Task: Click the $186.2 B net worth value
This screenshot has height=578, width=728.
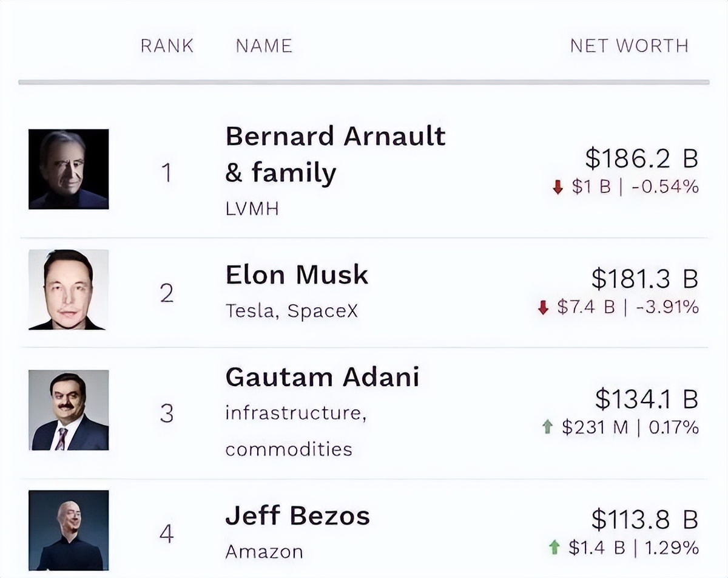Action: pos(641,159)
